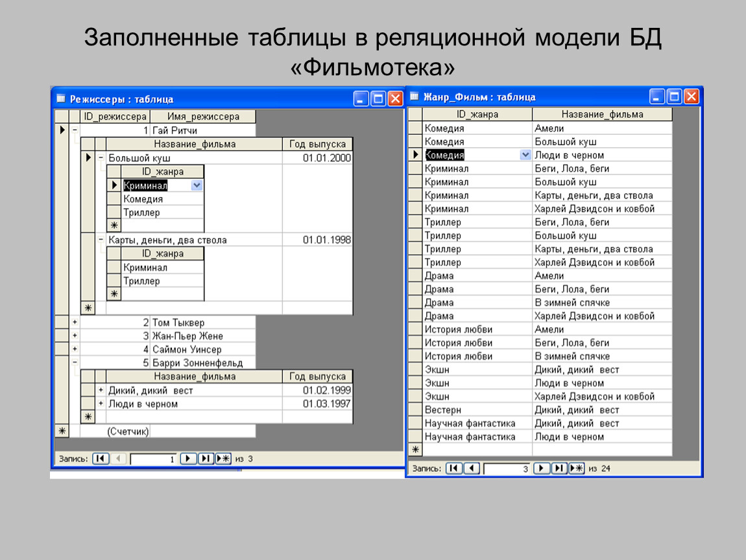This screenshot has width=746, height=560.
Task: Collapse the Большой куш film subdatasheet
Action: 101,157
